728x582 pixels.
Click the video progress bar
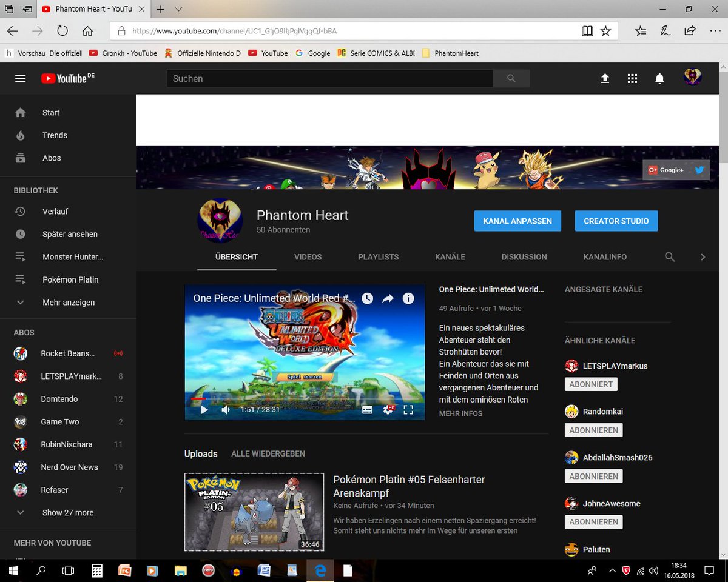(305, 398)
